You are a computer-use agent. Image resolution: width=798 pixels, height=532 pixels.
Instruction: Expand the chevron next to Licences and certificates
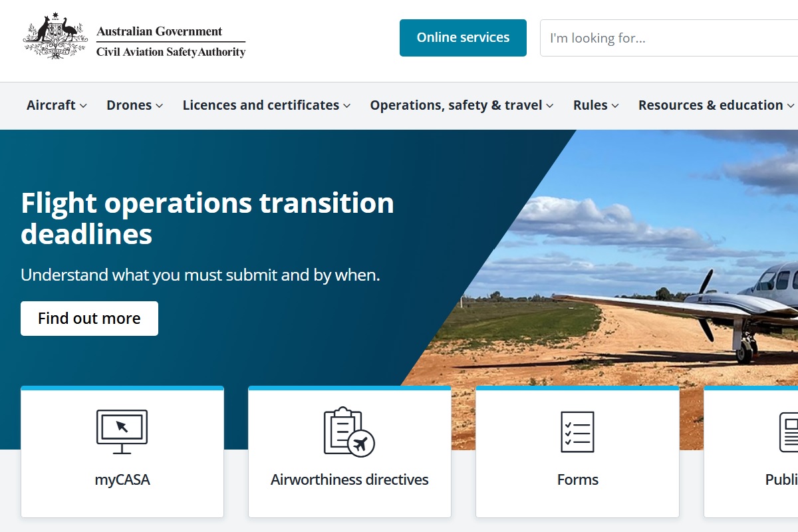click(x=347, y=106)
